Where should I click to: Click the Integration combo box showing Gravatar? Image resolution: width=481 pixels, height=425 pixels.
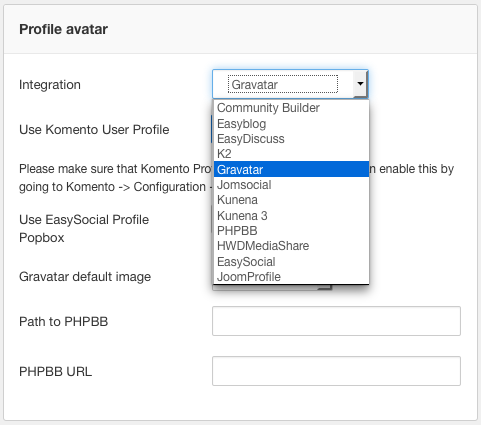(290, 84)
